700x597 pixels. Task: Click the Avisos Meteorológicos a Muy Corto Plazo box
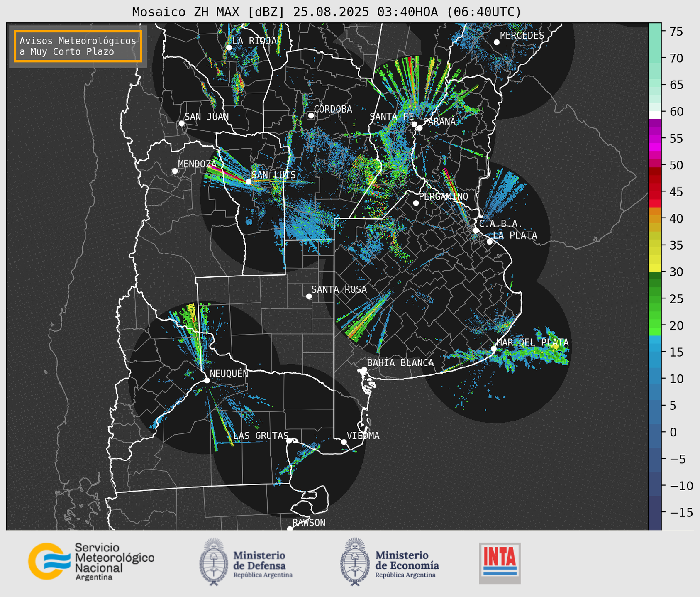[x=78, y=46]
